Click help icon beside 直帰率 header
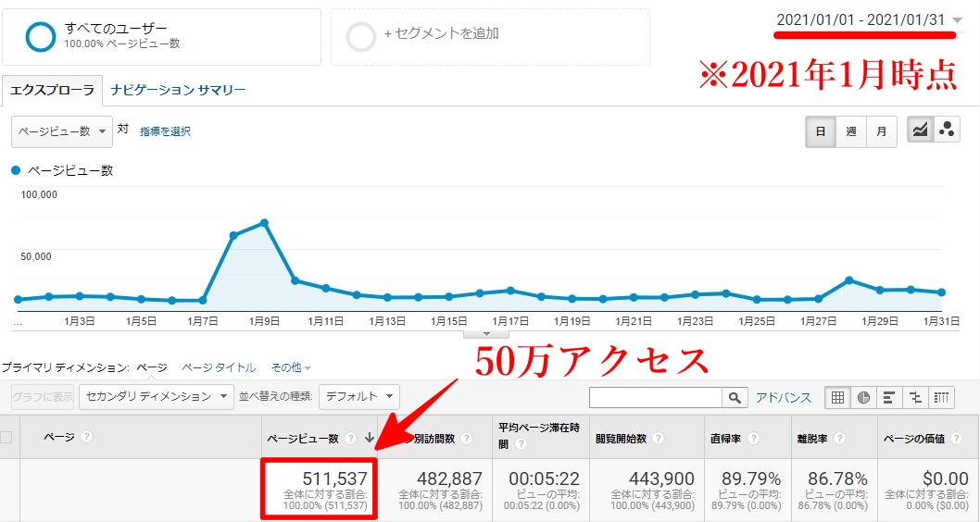980x522 pixels. tap(753, 439)
